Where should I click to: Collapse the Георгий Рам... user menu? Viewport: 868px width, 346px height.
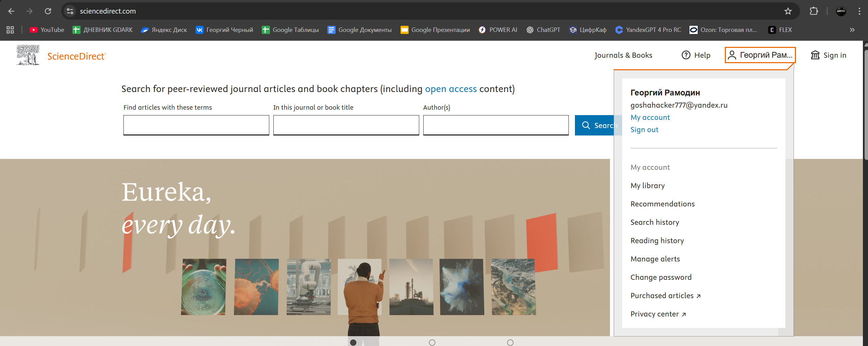click(x=760, y=55)
